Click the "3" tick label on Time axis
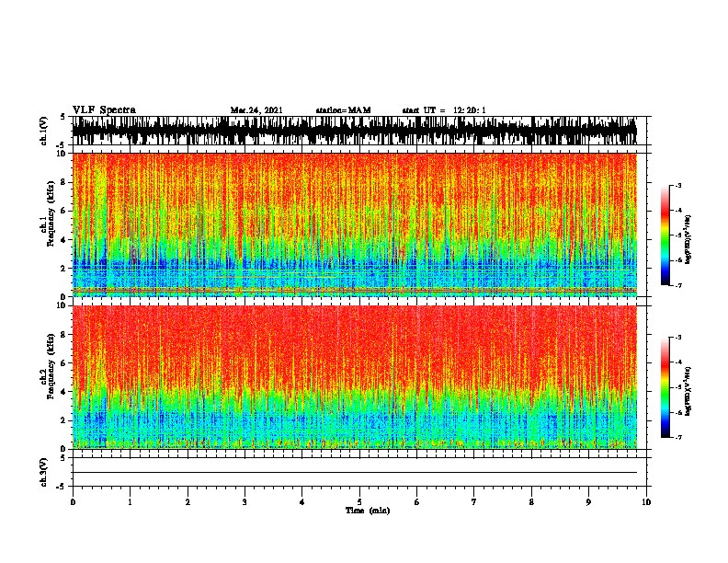728x563 pixels. click(x=245, y=502)
